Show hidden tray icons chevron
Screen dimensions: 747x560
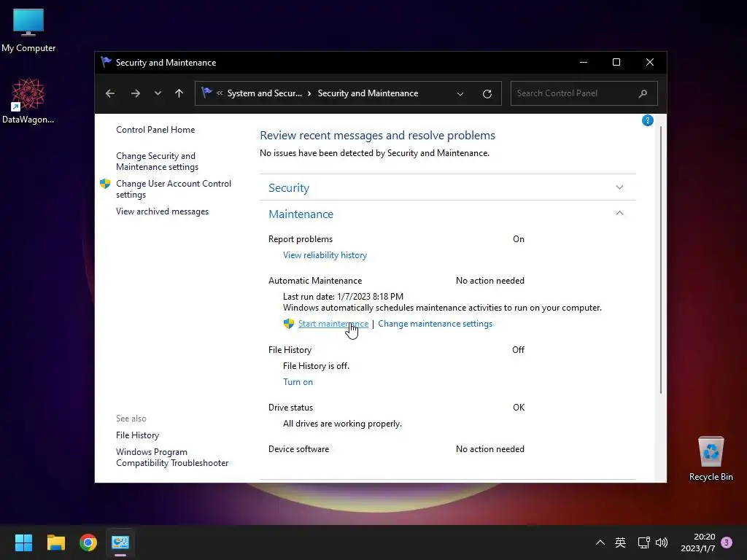600,542
